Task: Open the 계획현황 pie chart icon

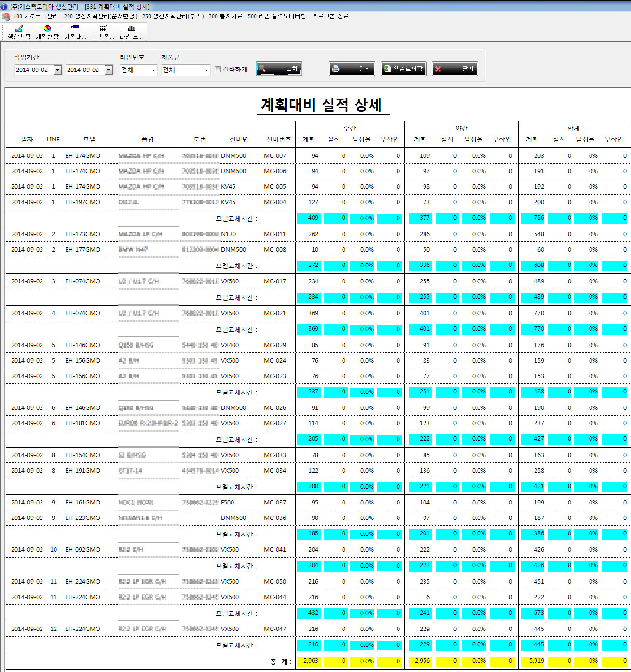Action: [x=47, y=32]
